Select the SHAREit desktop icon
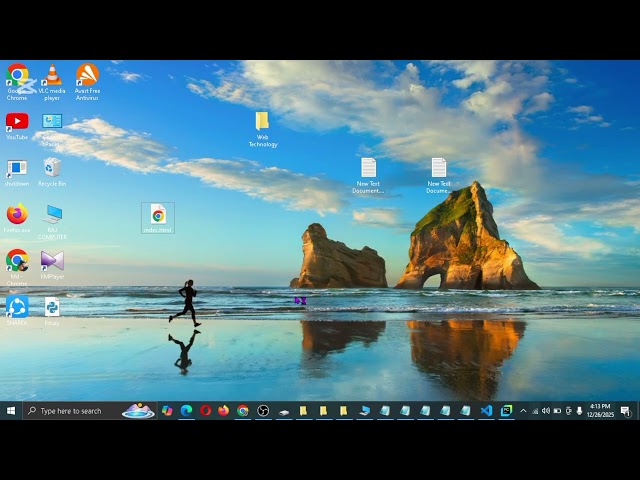640x480 pixels. (x=17, y=308)
